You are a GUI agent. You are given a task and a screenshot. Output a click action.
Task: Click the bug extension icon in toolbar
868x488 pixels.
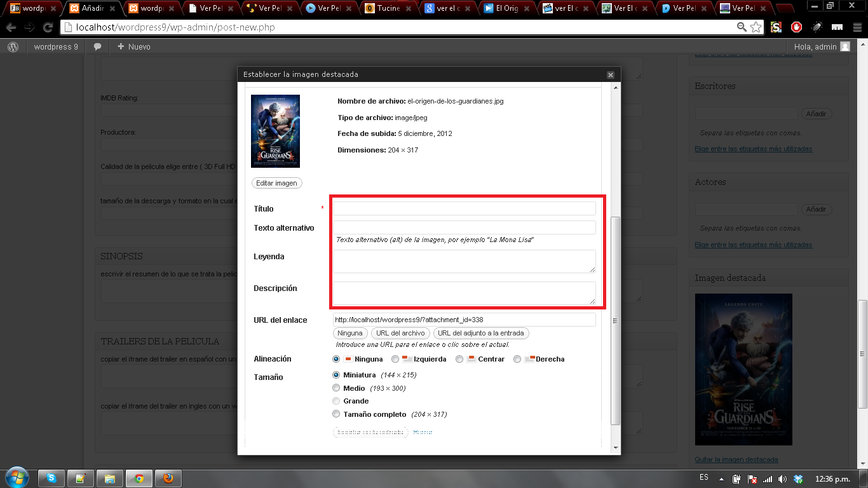click(x=817, y=27)
